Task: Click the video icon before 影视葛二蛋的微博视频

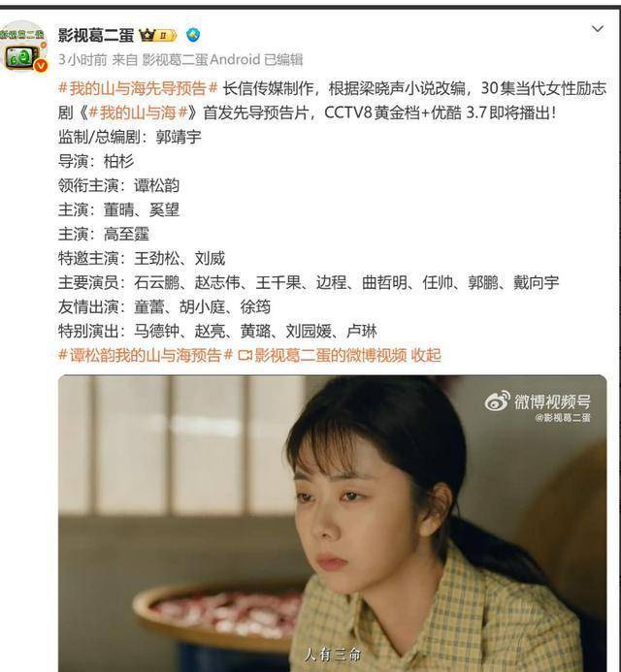Action: click(x=245, y=356)
